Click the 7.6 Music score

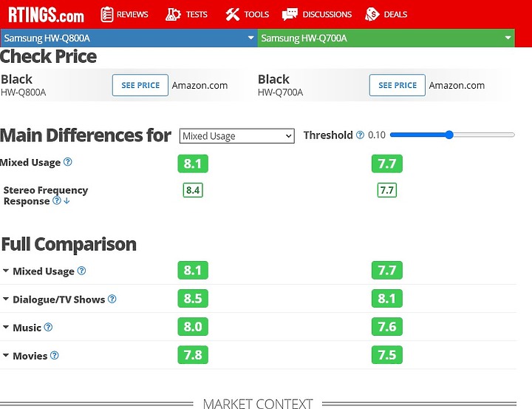[x=386, y=326]
